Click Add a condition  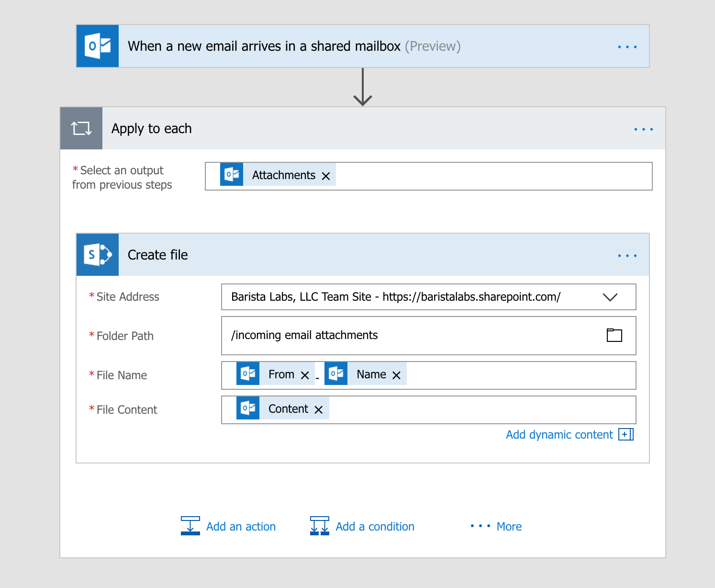coord(375,527)
